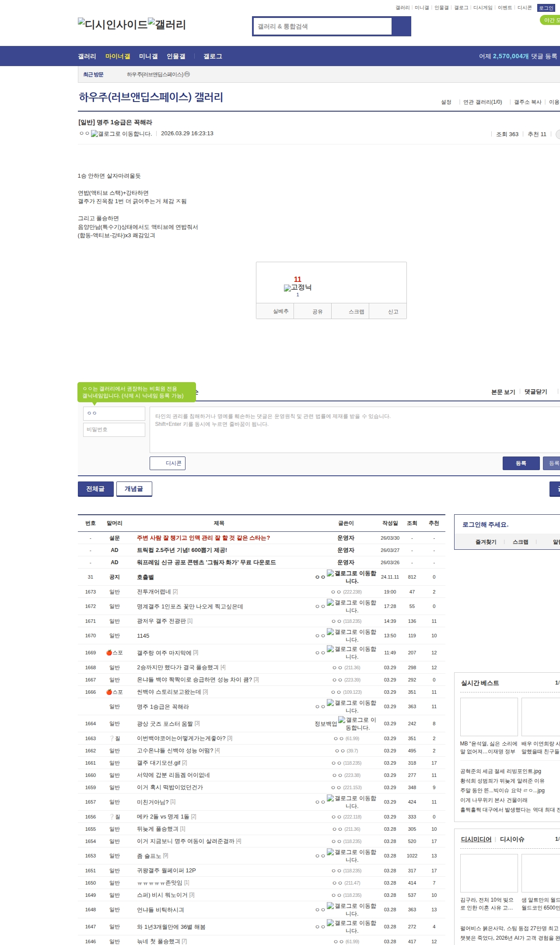Open the gallog icon in row 1648
This screenshot has width=560, height=945.
tap(352, 910)
